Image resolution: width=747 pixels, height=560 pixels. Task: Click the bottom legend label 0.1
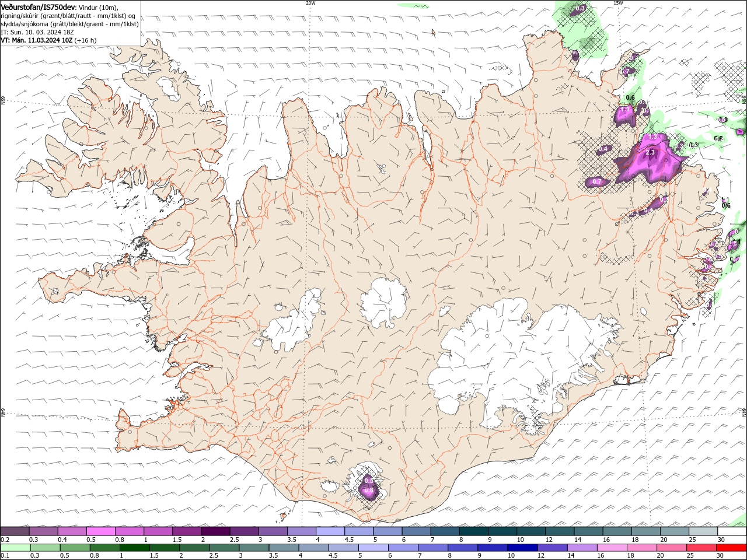[5, 556]
